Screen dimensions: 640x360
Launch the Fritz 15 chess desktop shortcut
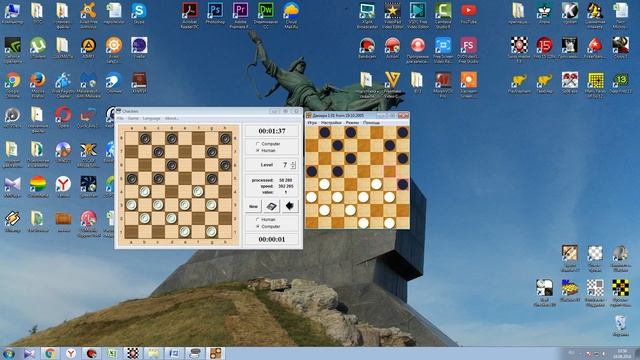click(544, 48)
